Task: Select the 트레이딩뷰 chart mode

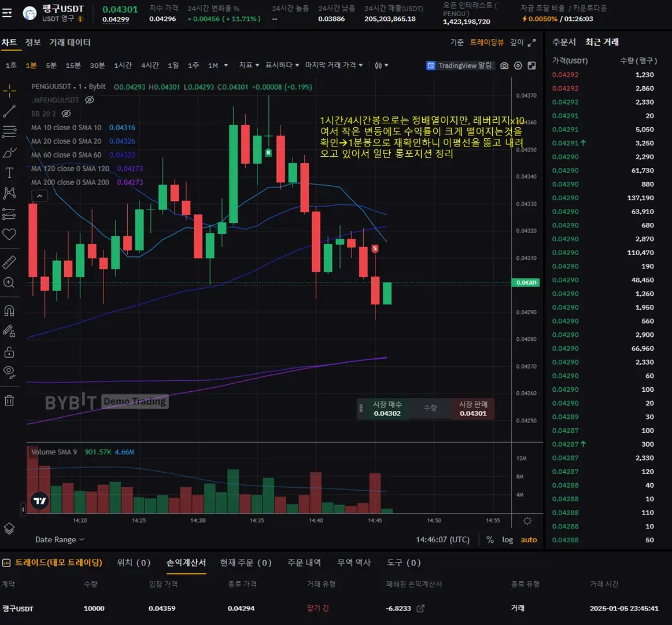Action: coord(487,42)
